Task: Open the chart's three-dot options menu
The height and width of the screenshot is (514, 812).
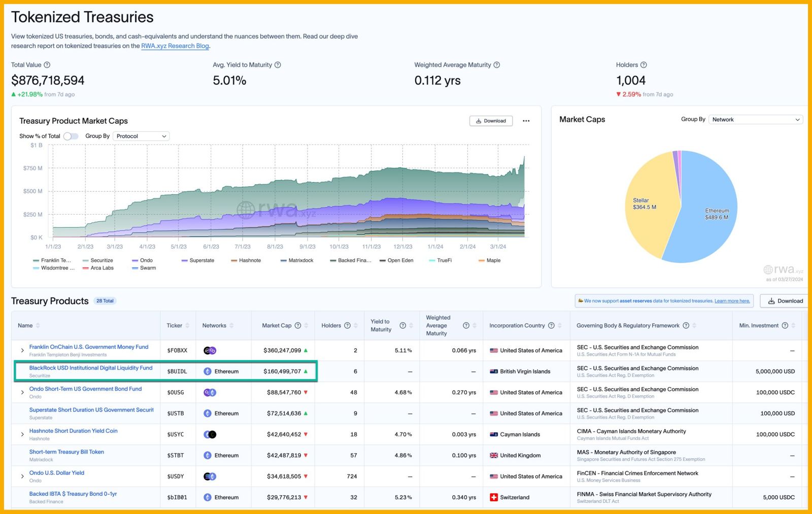Action: click(x=526, y=121)
